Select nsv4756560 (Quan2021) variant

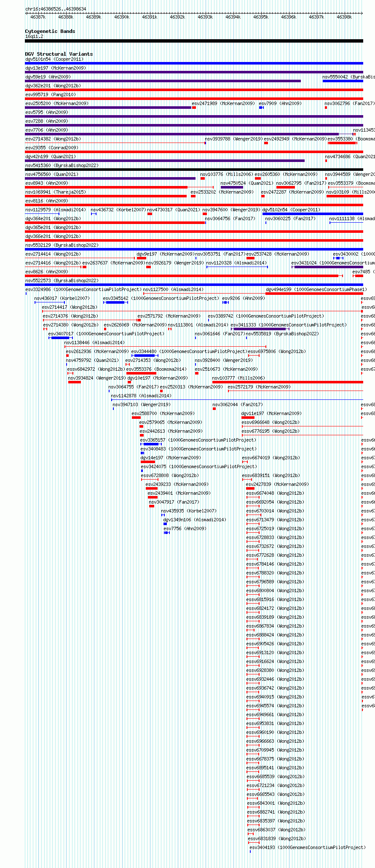coord(52,174)
